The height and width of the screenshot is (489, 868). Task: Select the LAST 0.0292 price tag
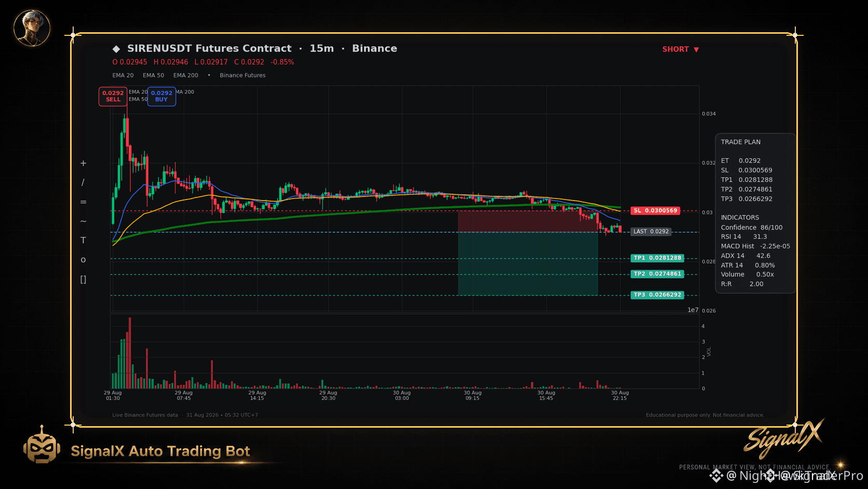click(651, 232)
